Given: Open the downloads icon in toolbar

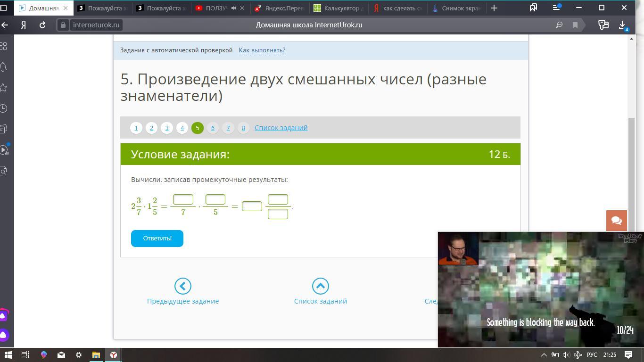Looking at the screenshot, I should click(x=622, y=25).
